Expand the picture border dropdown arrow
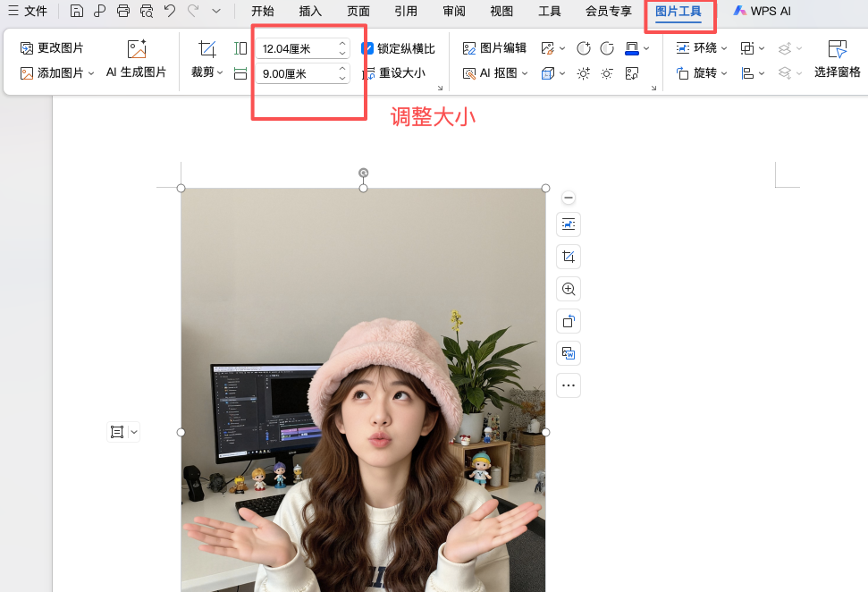The height and width of the screenshot is (592, 868). (646, 48)
